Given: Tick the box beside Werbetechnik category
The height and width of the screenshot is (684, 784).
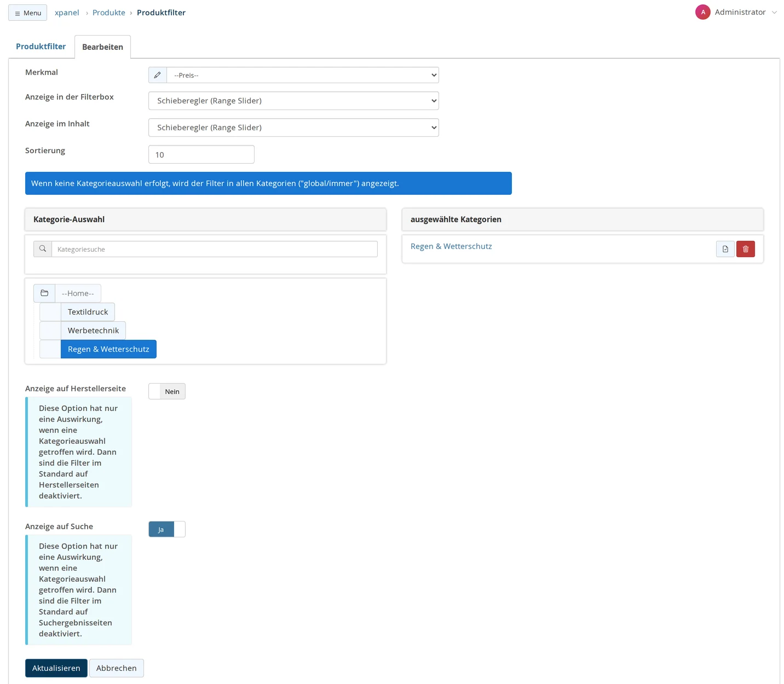Looking at the screenshot, I should coord(50,331).
